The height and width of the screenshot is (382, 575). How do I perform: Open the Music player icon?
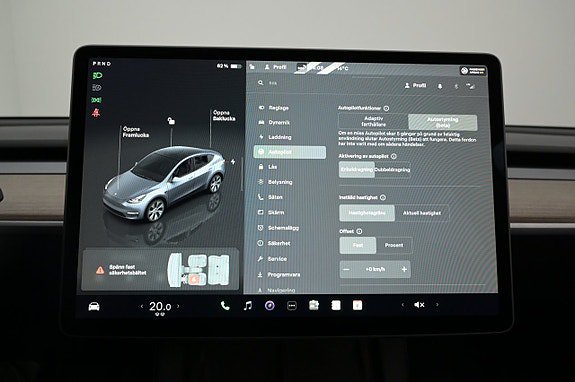click(x=248, y=305)
